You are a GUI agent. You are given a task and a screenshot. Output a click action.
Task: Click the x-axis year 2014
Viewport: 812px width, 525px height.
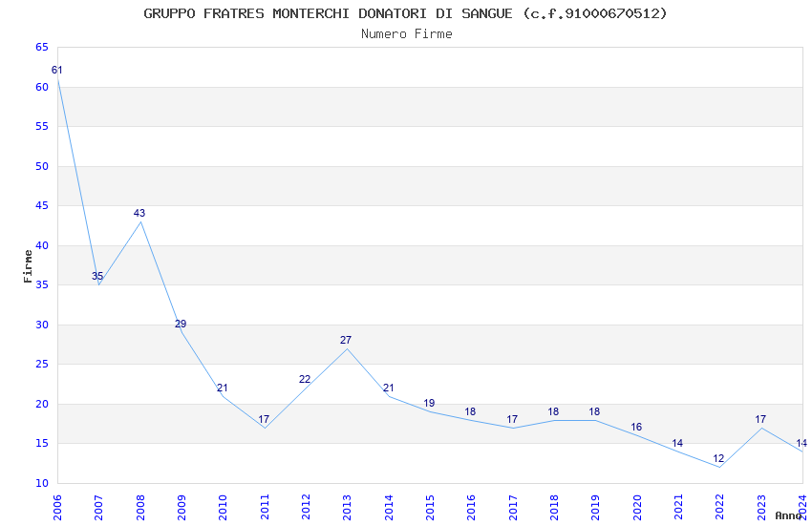pyautogui.click(x=389, y=508)
